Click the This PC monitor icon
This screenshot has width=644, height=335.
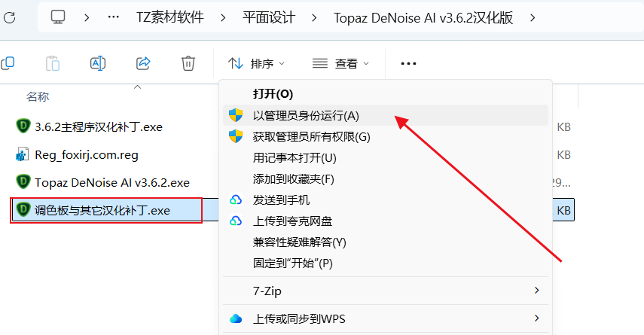click(58, 17)
